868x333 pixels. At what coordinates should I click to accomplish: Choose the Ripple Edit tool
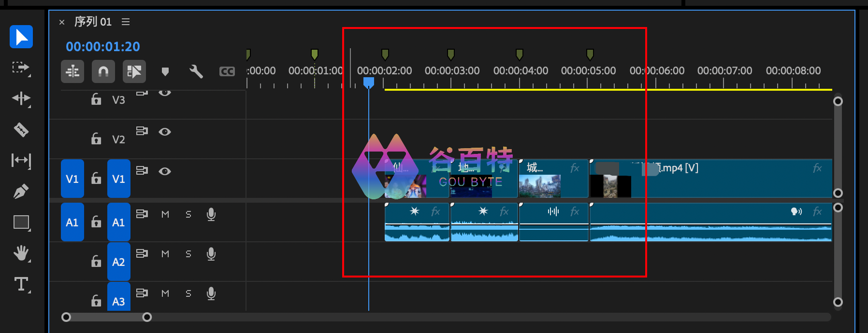21,98
